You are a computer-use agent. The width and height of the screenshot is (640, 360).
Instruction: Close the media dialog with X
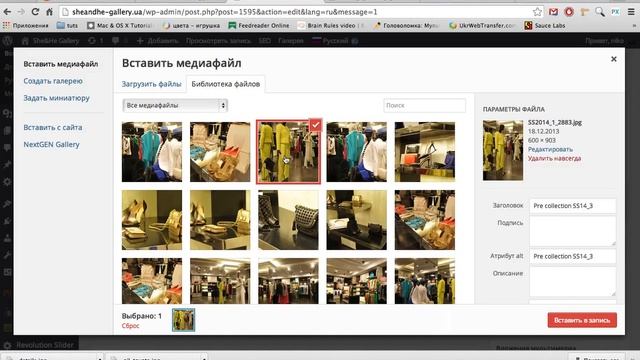tap(613, 59)
